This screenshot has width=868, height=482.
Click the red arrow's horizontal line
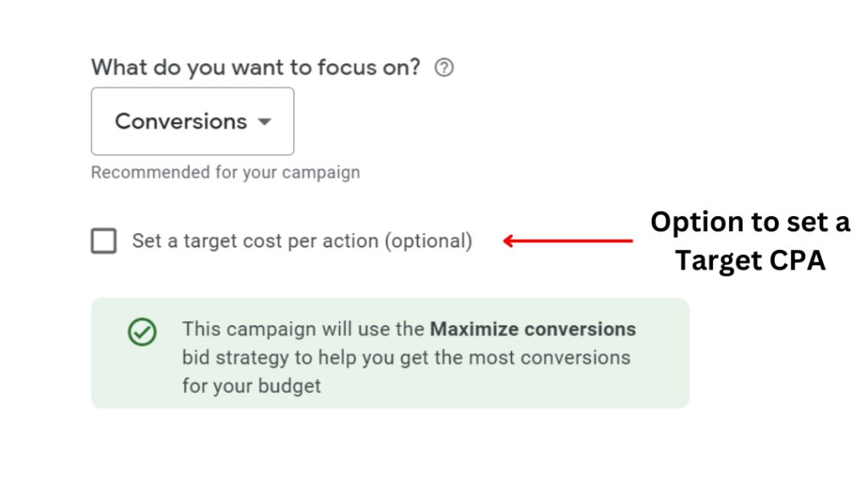pos(576,241)
